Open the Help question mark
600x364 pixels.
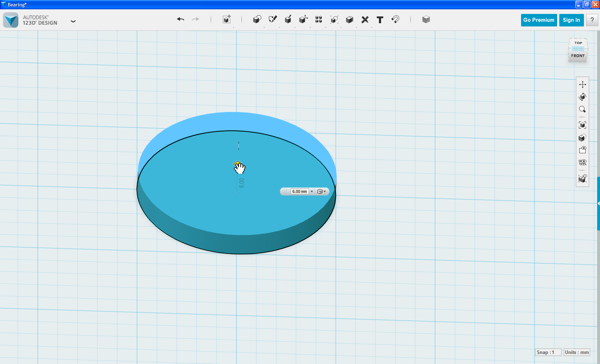point(592,20)
